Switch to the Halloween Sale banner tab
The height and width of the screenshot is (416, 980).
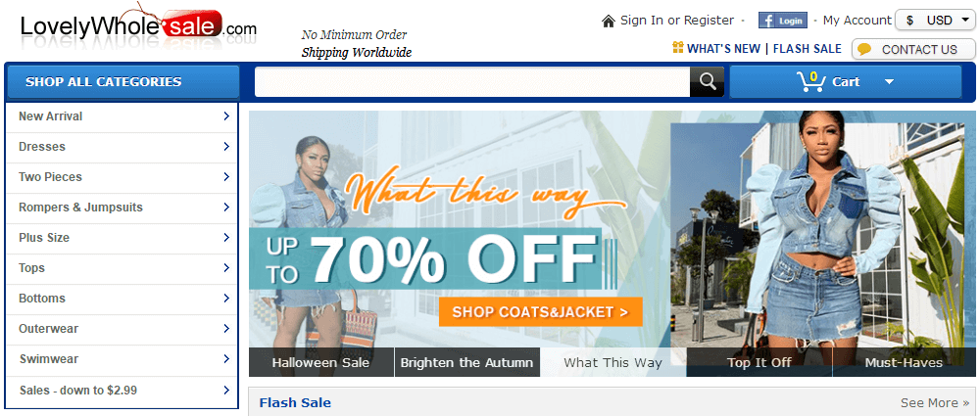click(x=320, y=362)
